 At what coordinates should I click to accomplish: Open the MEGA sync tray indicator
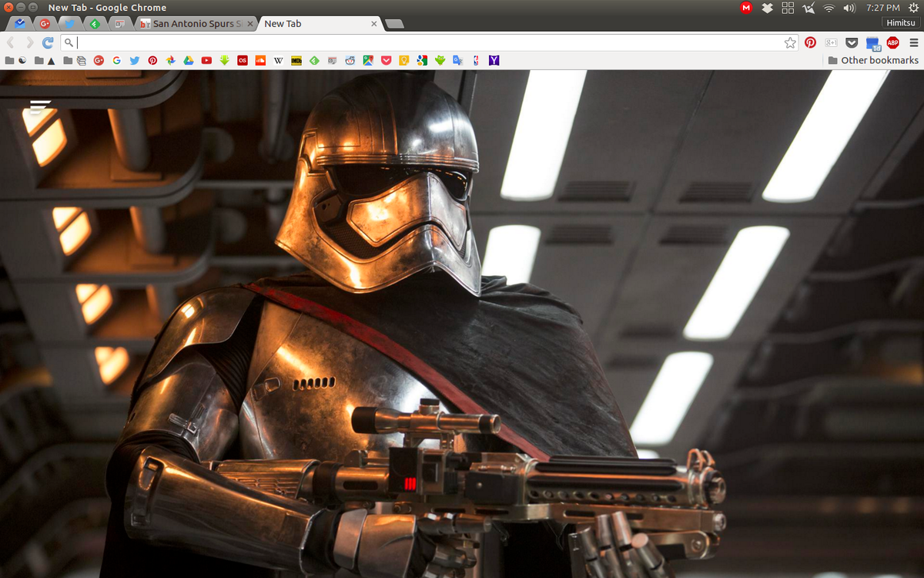click(746, 8)
